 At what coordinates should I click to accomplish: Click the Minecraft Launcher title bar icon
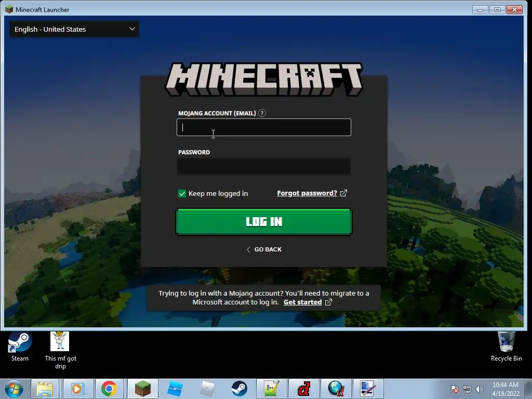click(x=9, y=9)
